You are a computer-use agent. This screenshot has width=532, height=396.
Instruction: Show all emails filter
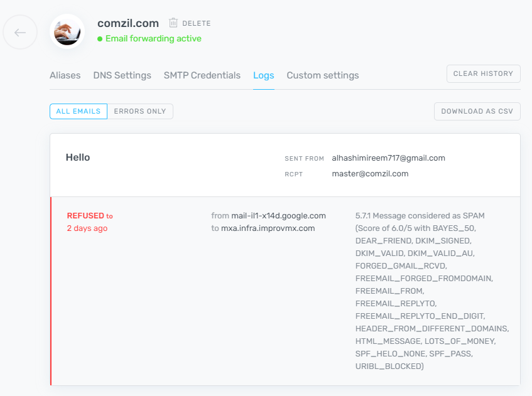pyautogui.click(x=79, y=111)
